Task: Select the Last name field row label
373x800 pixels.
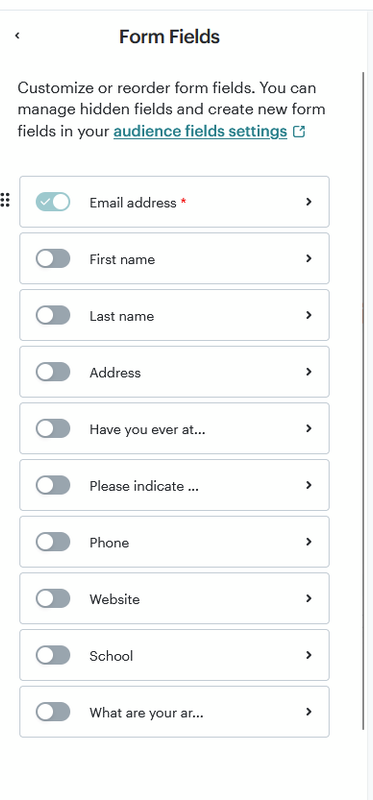Action: pos(121,316)
